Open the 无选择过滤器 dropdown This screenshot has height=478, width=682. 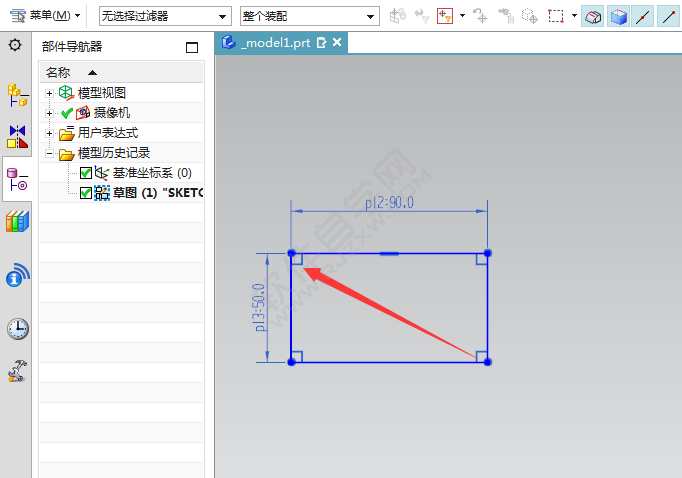pyautogui.click(x=164, y=16)
